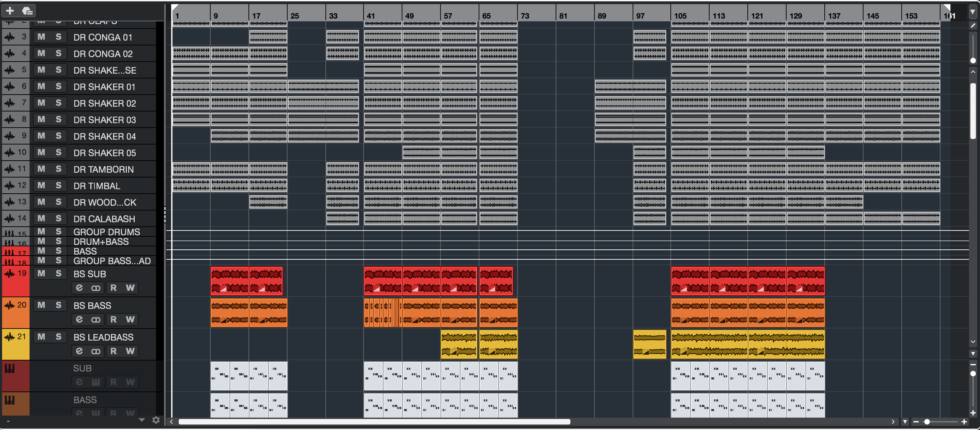Open the track presets icon next to Add Track
The height and width of the screenshot is (430, 980).
(27, 11)
